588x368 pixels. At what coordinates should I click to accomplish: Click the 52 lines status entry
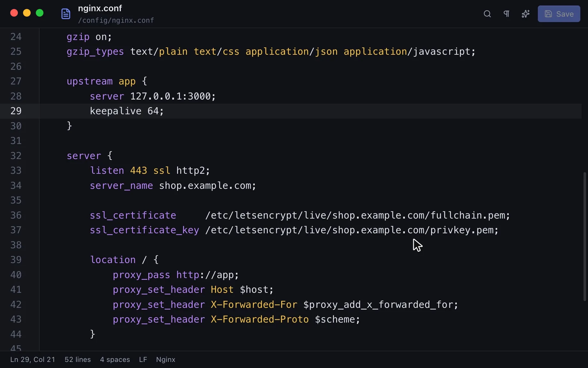(78, 360)
